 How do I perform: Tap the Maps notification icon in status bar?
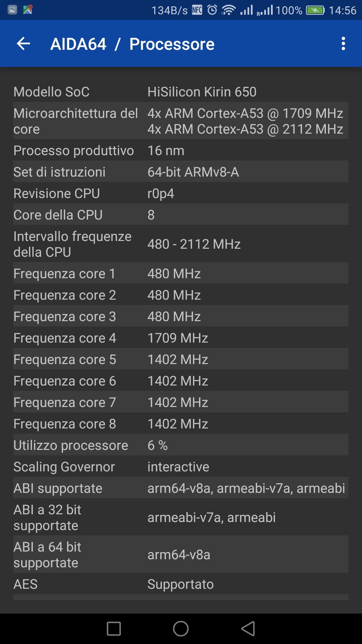point(28,10)
